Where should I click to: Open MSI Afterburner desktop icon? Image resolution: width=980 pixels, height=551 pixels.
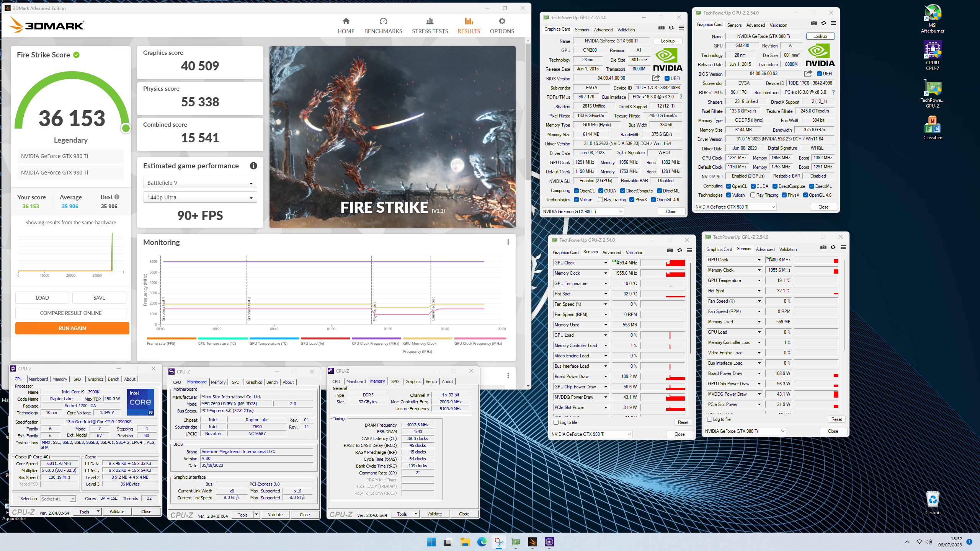pyautogui.click(x=933, y=19)
